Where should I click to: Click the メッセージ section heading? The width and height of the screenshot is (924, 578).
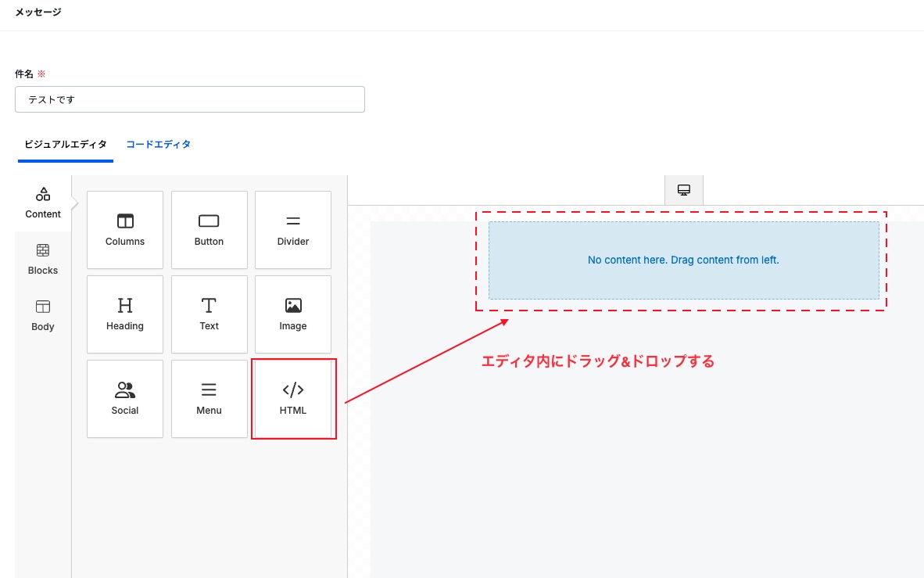click(x=38, y=13)
